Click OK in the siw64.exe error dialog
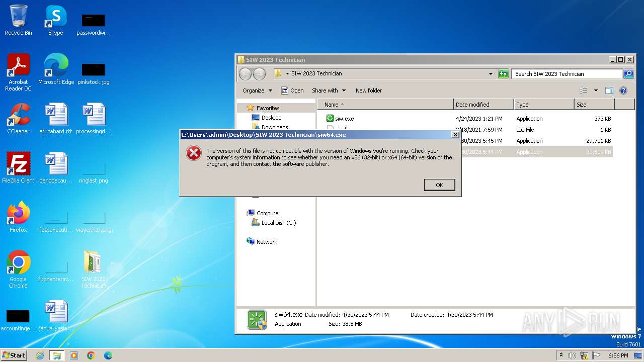 point(439,185)
